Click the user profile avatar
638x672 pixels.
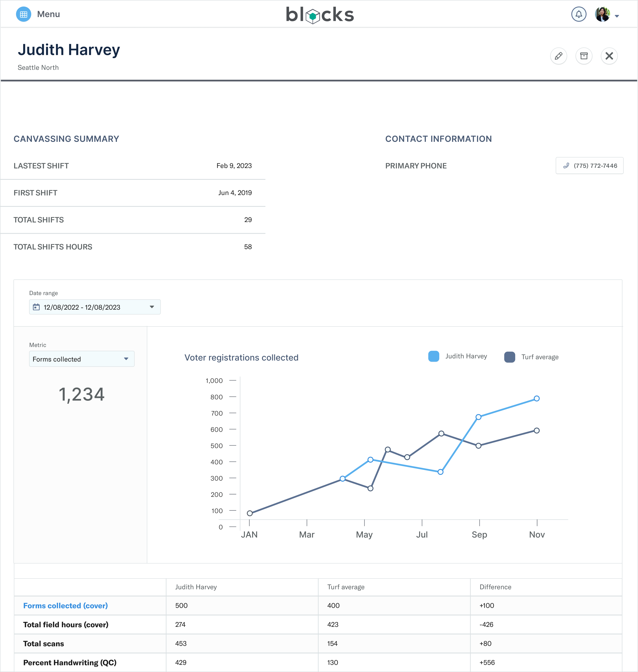click(x=602, y=14)
